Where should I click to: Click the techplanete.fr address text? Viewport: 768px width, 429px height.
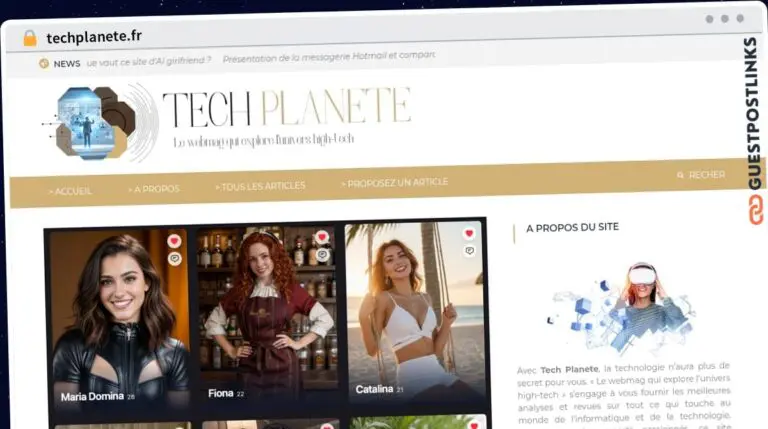94,37
